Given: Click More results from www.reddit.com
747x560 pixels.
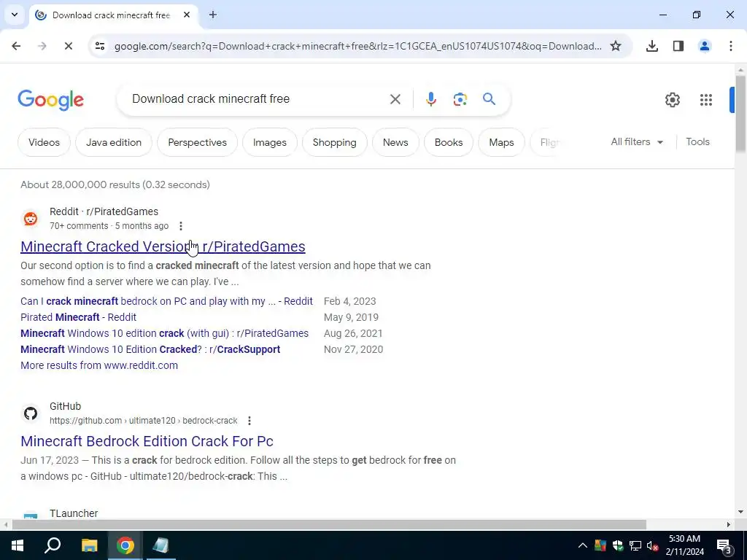Looking at the screenshot, I should 99,365.
